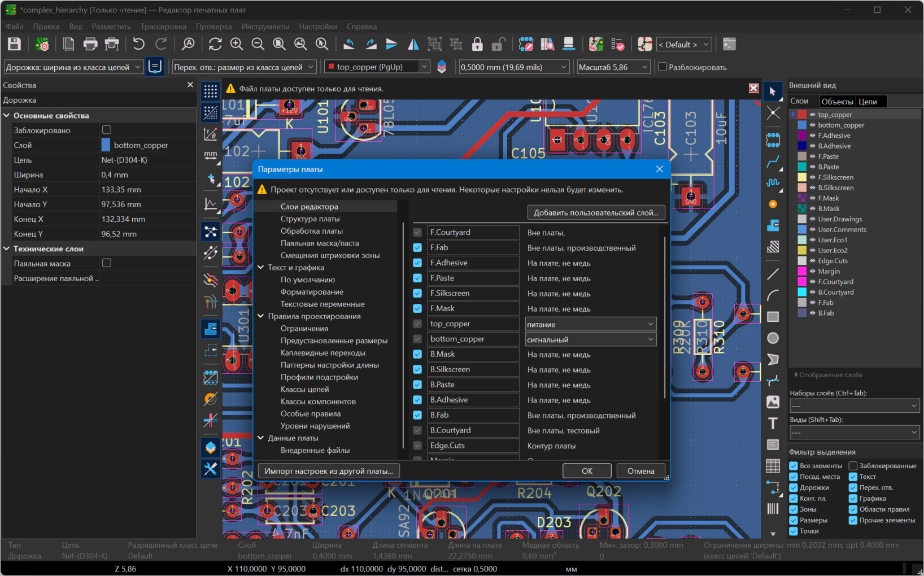Hide the bottom_copper layer with its eye icon

812,125
